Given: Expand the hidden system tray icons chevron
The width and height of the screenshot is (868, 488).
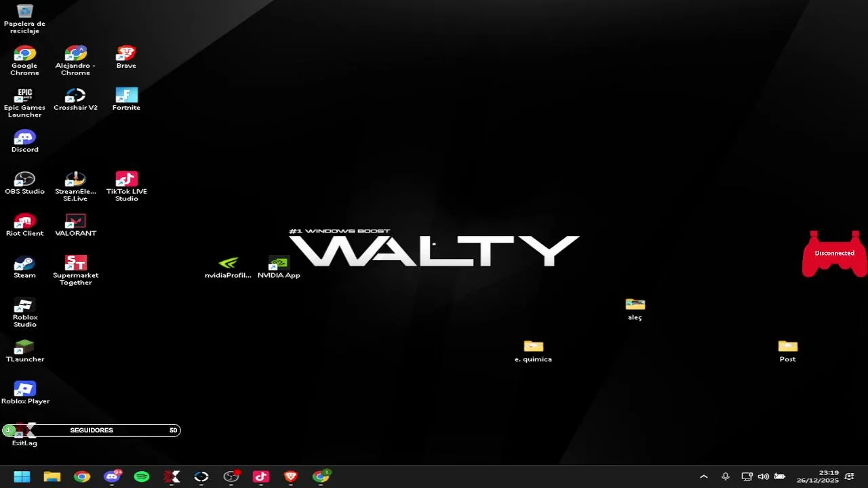Looking at the screenshot, I should (704, 476).
